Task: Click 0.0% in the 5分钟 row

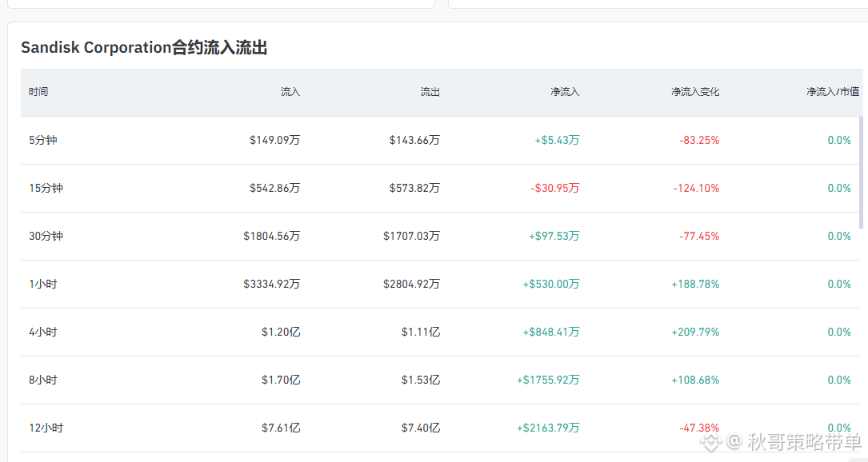Action: (839, 140)
